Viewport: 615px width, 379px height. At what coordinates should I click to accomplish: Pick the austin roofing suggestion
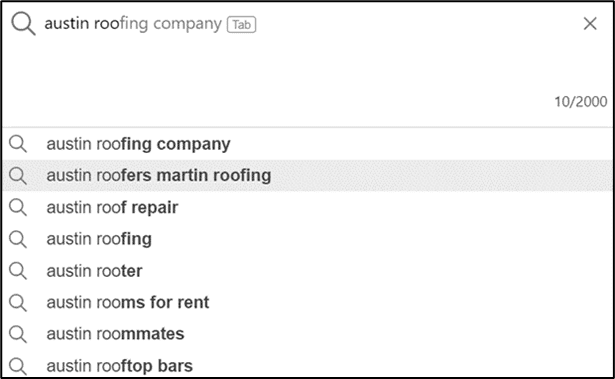[x=308, y=239]
